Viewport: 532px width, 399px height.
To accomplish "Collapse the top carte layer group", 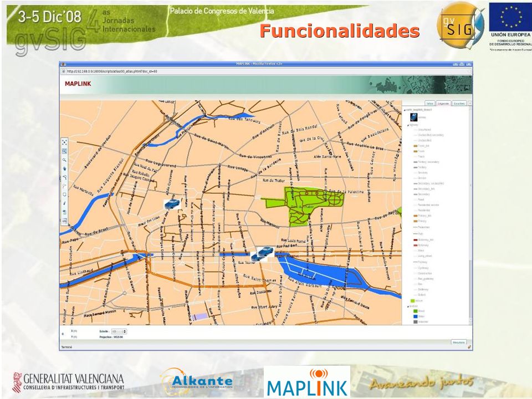I will pos(405,110).
